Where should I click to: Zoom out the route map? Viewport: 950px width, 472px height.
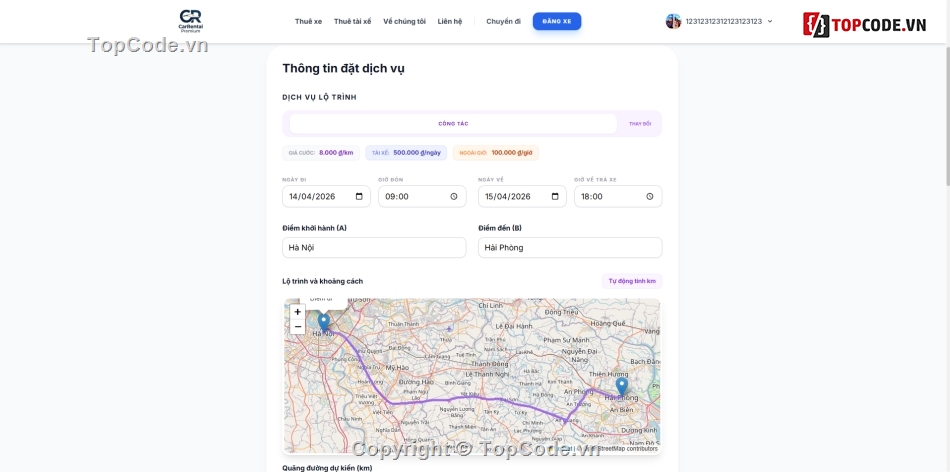(x=297, y=327)
